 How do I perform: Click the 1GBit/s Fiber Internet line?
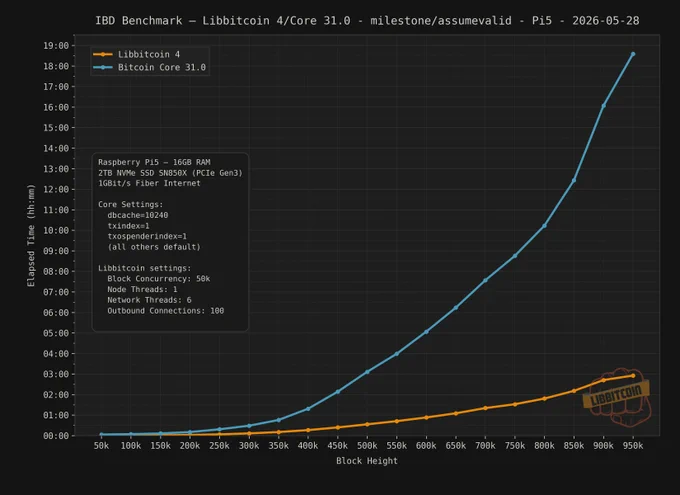point(149,183)
